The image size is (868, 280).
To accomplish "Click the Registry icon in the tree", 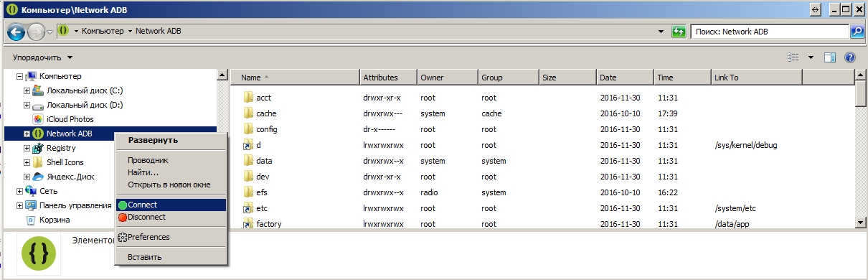I will point(37,148).
